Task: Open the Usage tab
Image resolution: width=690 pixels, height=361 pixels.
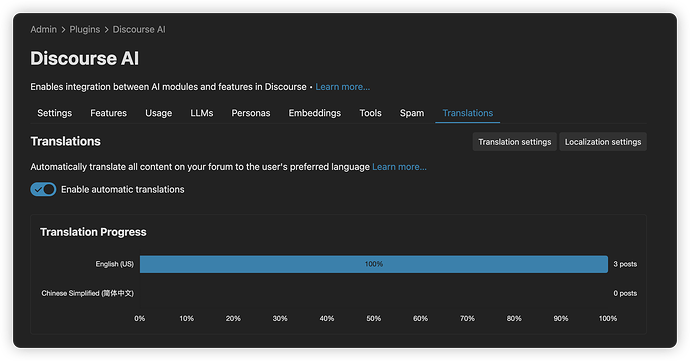Action: [x=158, y=113]
